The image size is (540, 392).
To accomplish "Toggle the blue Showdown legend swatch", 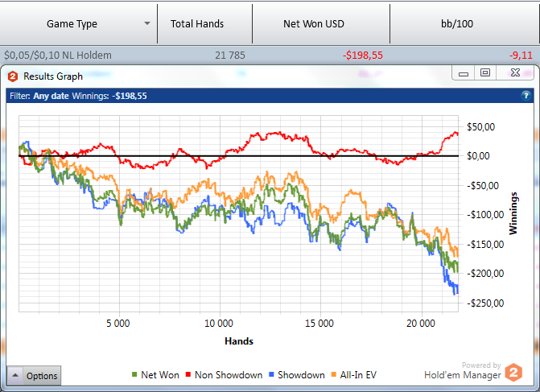I will click(x=271, y=374).
